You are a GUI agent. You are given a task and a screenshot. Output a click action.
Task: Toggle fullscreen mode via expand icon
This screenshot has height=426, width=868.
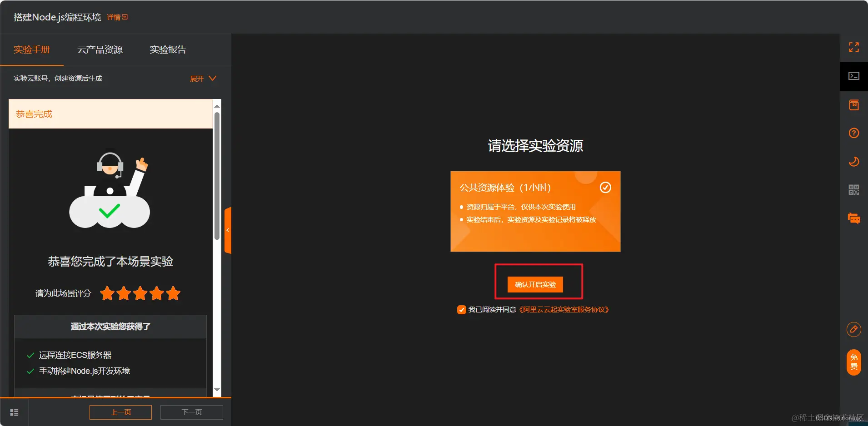point(854,48)
